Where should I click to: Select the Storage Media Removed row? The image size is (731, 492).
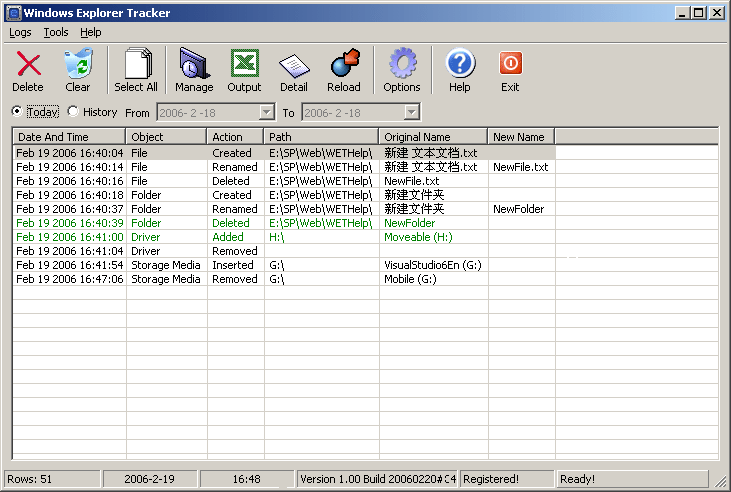click(284, 279)
